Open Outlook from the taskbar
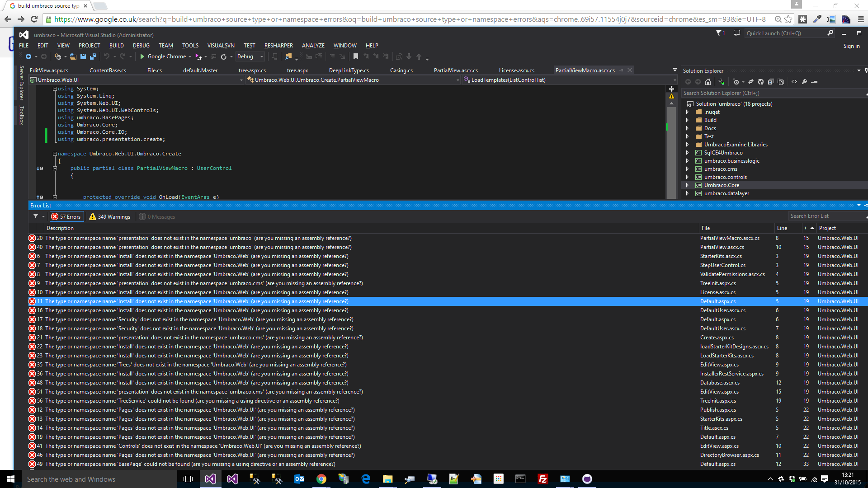The width and height of the screenshot is (868, 488). point(299,479)
